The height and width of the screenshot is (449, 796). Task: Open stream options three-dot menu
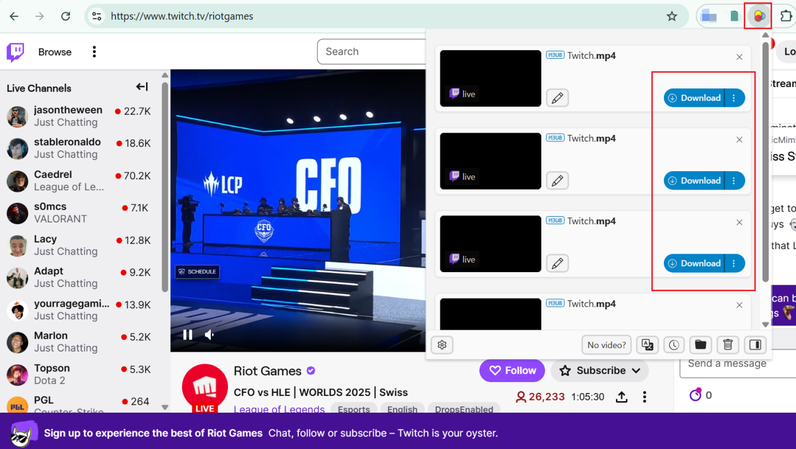[x=644, y=397]
